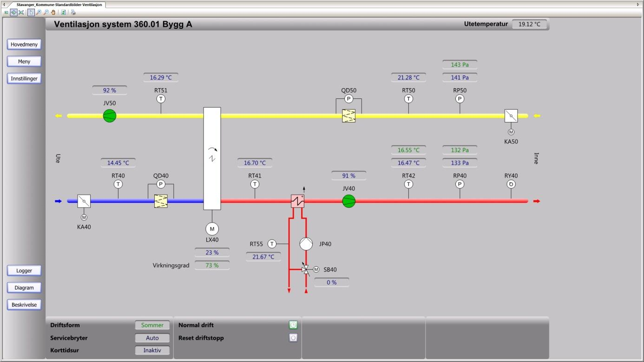The width and height of the screenshot is (644, 362).
Task: Click the JV40 supply fan symbol
Action: (x=348, y=201)
